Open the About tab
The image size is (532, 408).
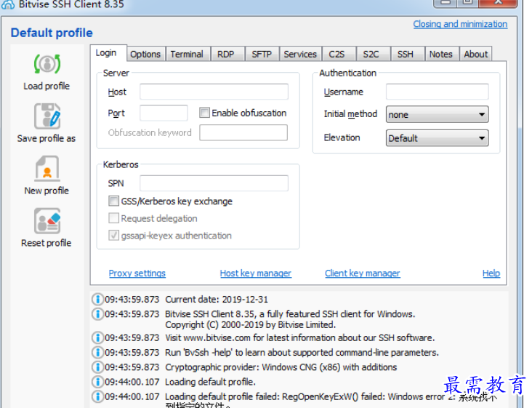(476, 54)
